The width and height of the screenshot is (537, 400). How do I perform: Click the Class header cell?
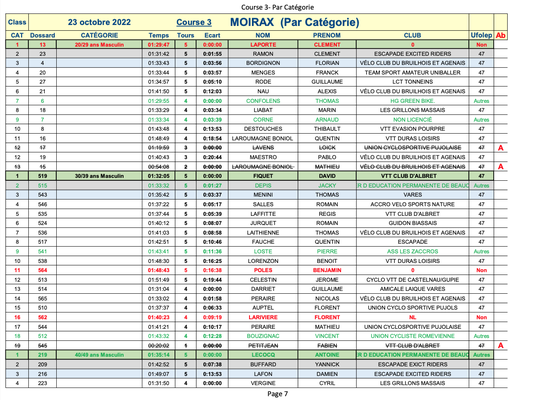coord(17,22)
